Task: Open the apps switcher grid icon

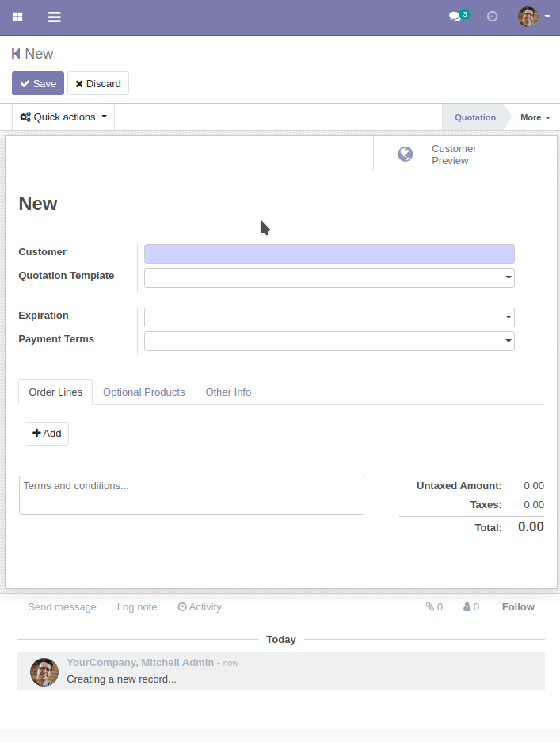Action: coord(17,17)
